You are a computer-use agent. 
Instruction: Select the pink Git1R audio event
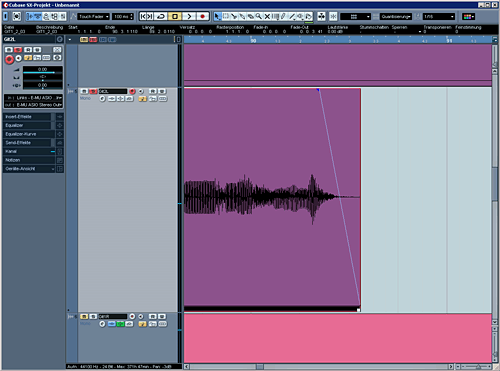(x=338, y=338)
